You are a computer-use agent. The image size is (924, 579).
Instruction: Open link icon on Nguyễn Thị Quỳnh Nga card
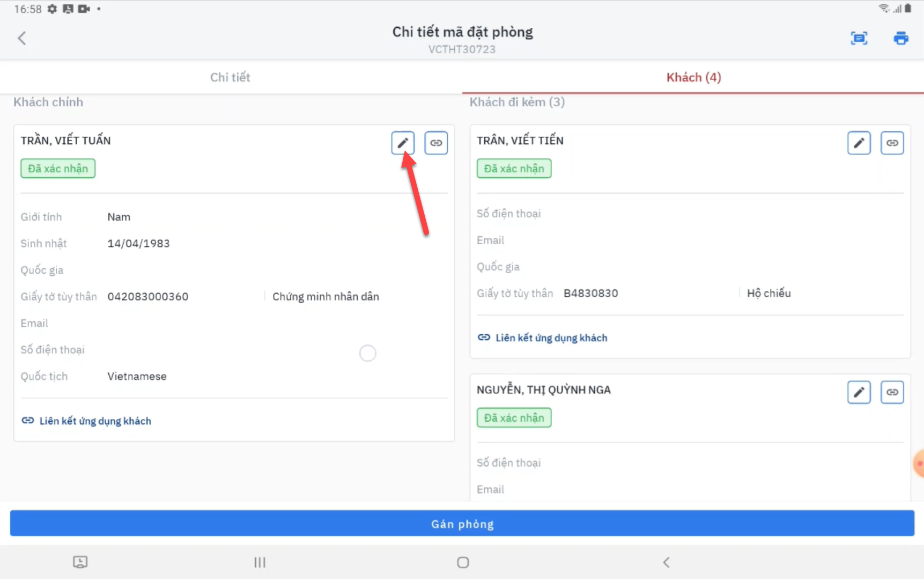pyautogui.click(x=892, y=392)
